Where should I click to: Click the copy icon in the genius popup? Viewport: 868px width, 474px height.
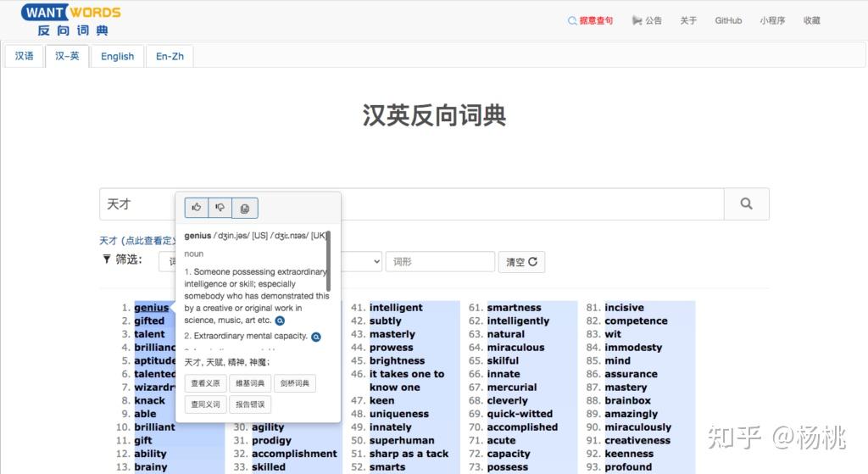pyautogui.click(x=245, y=209)
